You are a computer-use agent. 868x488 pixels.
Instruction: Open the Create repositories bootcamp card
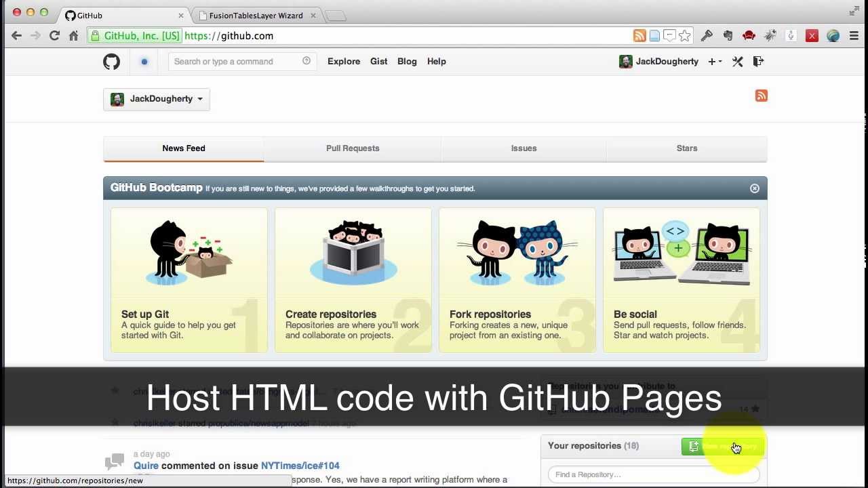(x=353, y=280)
